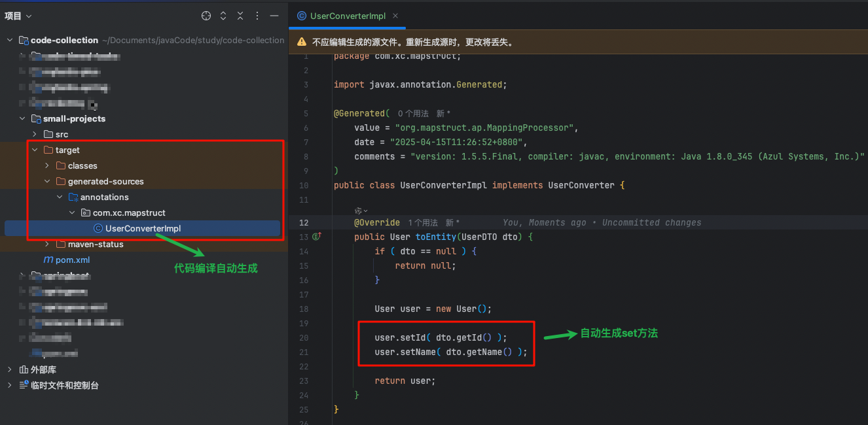
Task: Click the code vision settings icon above @Override
Action: pos(359,211)
